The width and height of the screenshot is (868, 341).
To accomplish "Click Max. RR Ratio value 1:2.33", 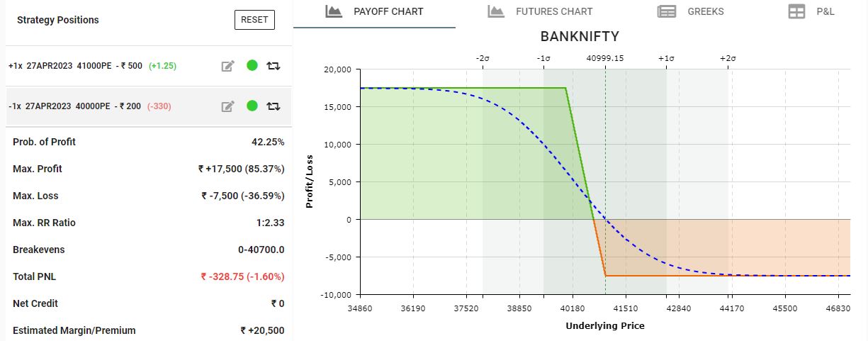I will [270, 223].
